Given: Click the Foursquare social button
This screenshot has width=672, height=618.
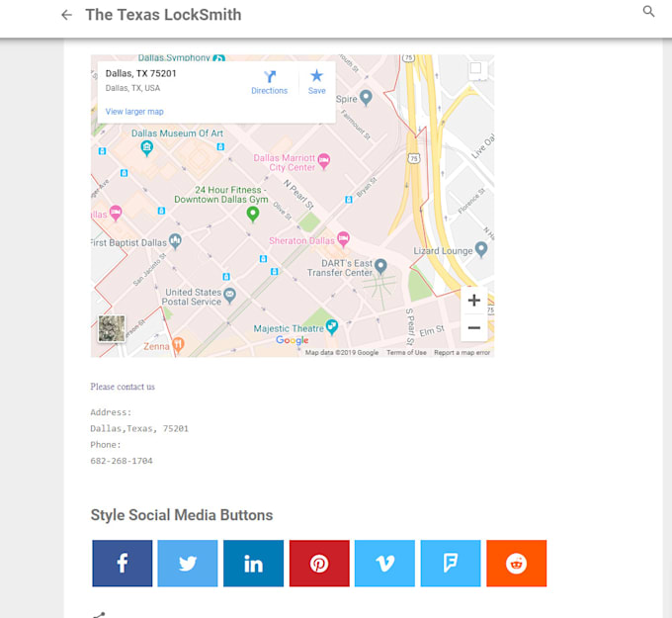Looking at the screenshot, I should click(451, 563).
